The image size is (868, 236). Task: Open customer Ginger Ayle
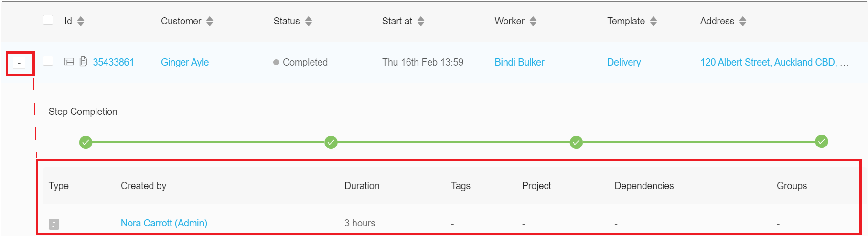[x=185, y=62]
